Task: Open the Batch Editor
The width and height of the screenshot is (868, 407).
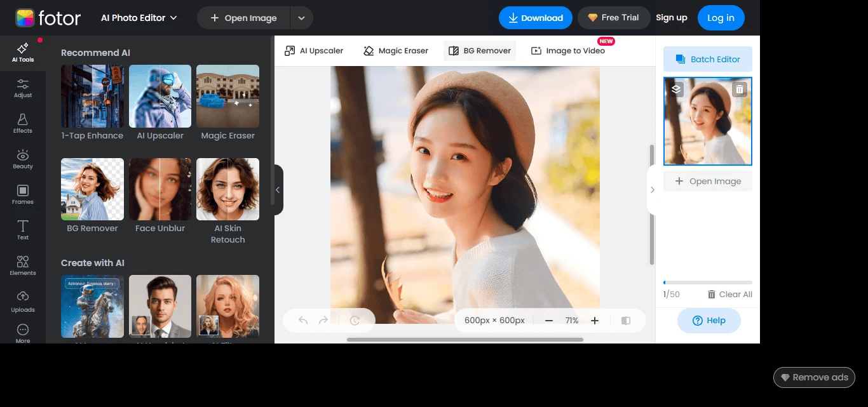Action: click(x=708, y=59)
